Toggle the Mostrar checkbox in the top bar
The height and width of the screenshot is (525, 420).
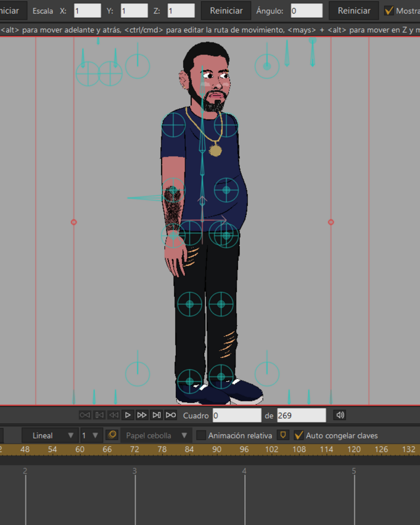click(389, 11)
